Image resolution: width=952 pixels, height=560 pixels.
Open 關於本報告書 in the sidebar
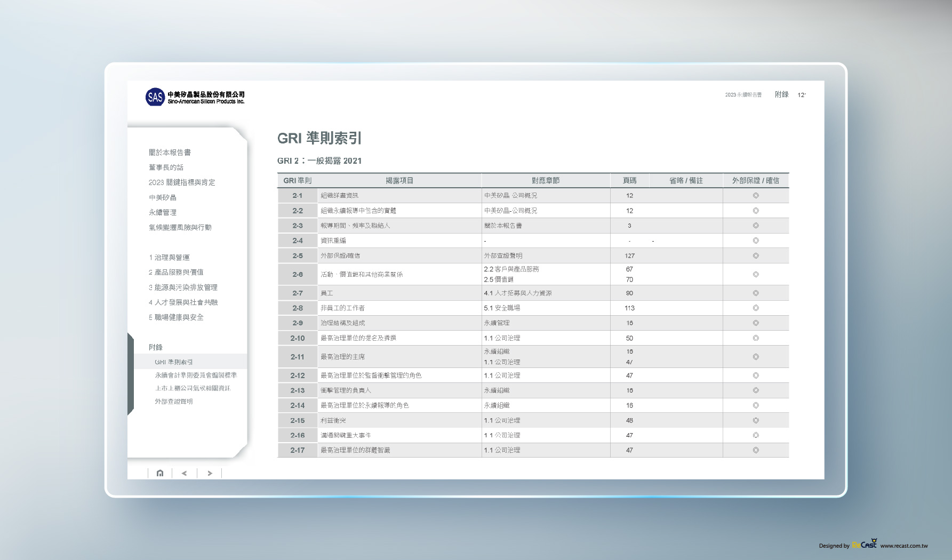[x=170, y=153]
